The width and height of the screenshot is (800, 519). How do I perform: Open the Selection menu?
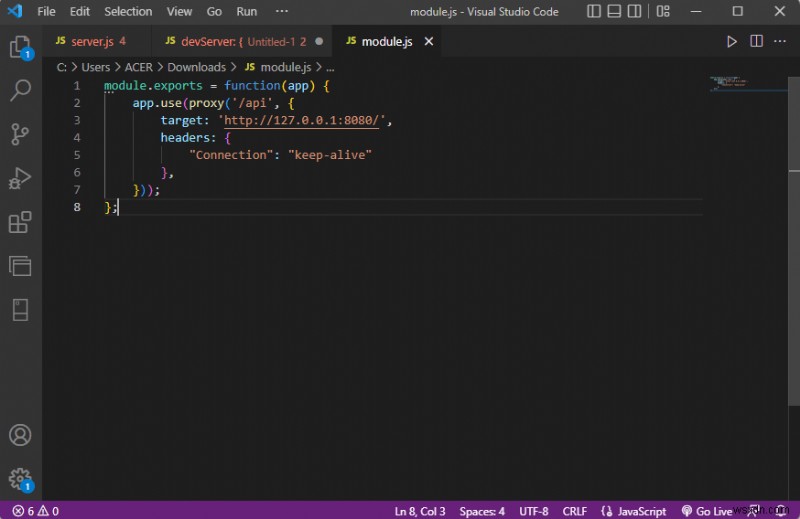point(128,12)
